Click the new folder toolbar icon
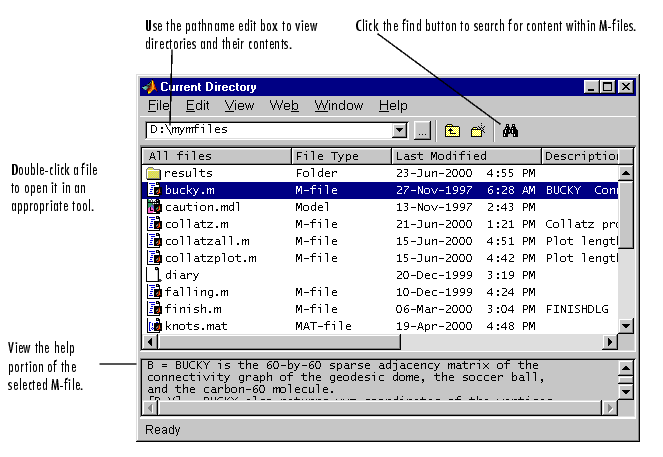The height and width of the screenshot is (457, 663). (478, 130)
